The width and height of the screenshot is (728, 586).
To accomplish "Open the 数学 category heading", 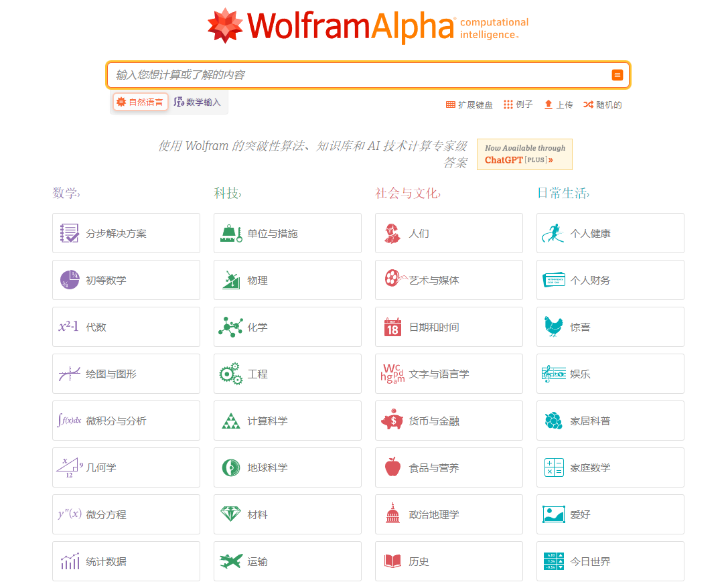I will (66, 193).
